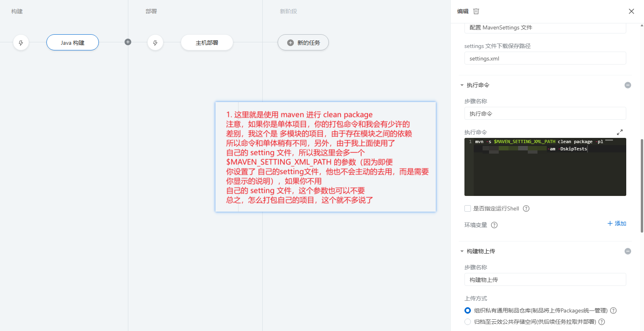The image size is (644, 331).
Task: Click the trigger lightning icon before 主机部署
Action: pyautogui.click(x=155, y=43)
